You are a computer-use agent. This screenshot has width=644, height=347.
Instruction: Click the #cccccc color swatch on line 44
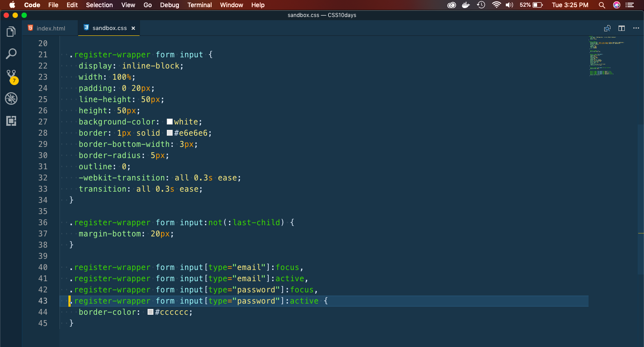(150, 312)
